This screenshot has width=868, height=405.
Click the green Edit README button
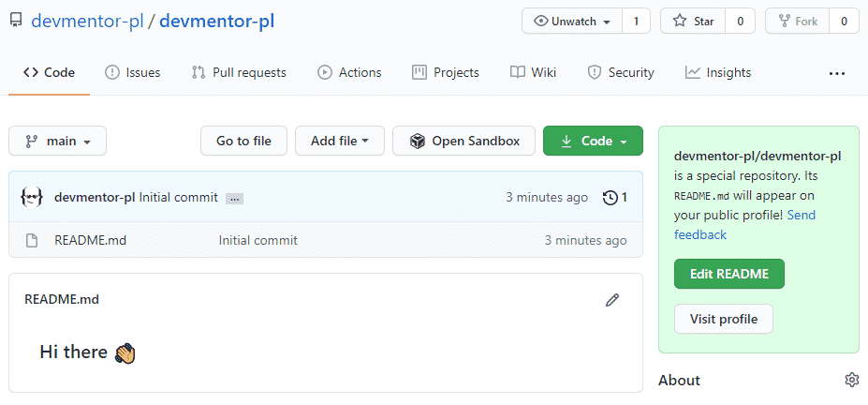[729, 274]
